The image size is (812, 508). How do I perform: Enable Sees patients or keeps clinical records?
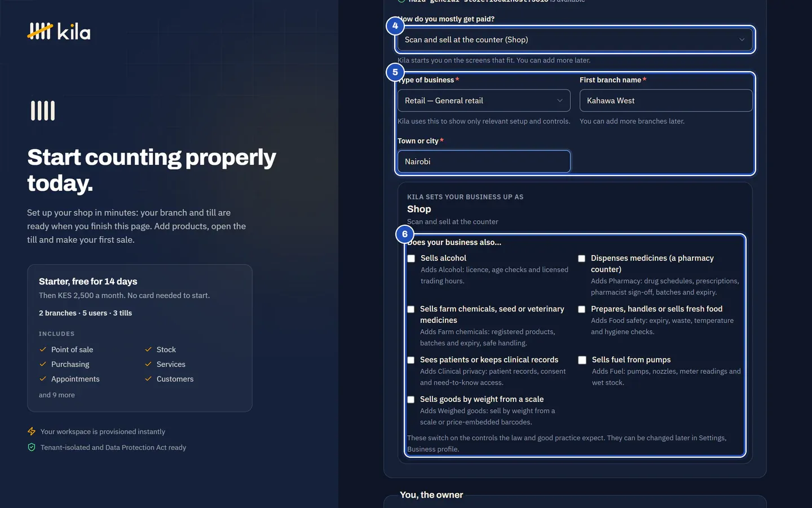411,360
